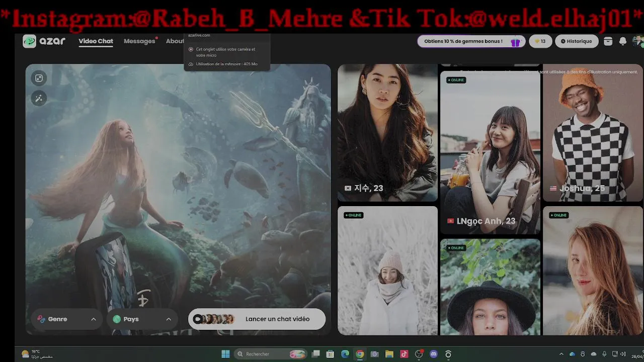Switch to Google Chrome in the taskbar
Screen dimensions: 644x362
360,354
